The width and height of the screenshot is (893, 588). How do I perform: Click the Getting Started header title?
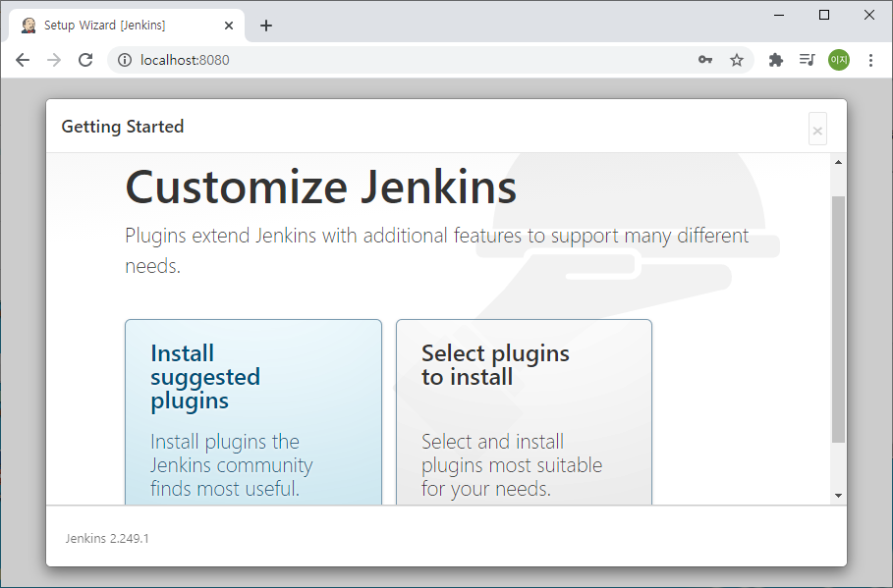point(123,127)
